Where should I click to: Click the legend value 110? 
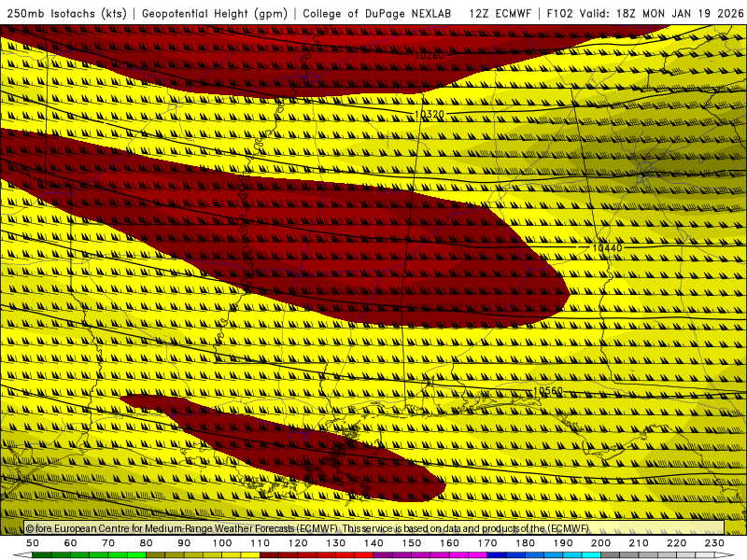(261, 543)
